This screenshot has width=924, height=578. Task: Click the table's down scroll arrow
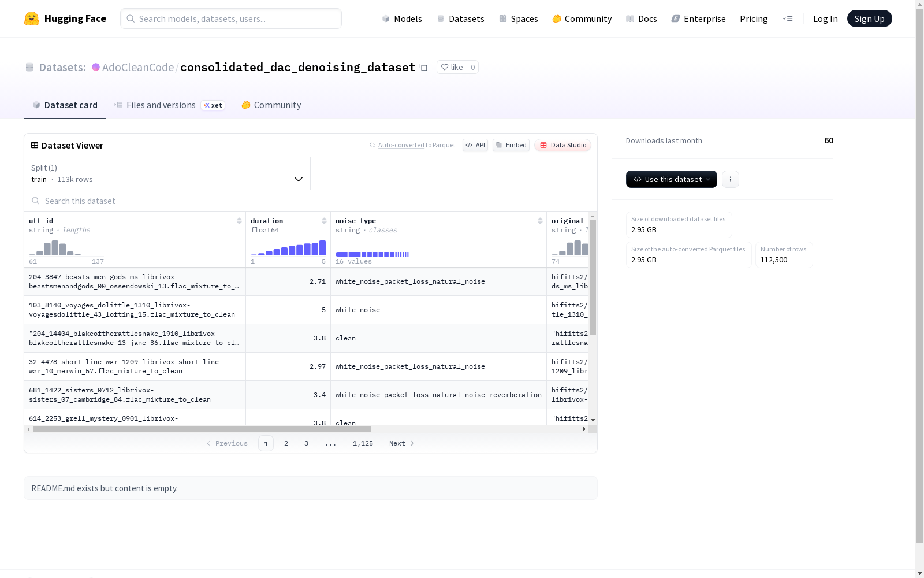[593, 420]
